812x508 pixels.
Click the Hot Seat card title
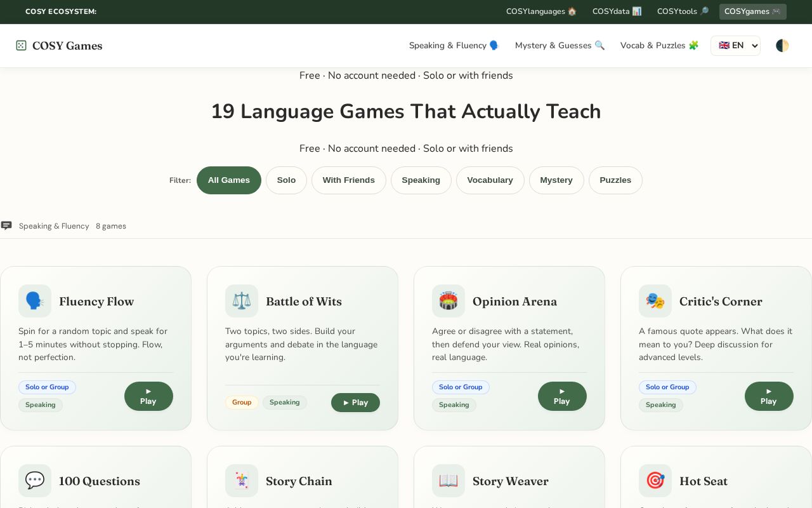(x=704, y=481)
